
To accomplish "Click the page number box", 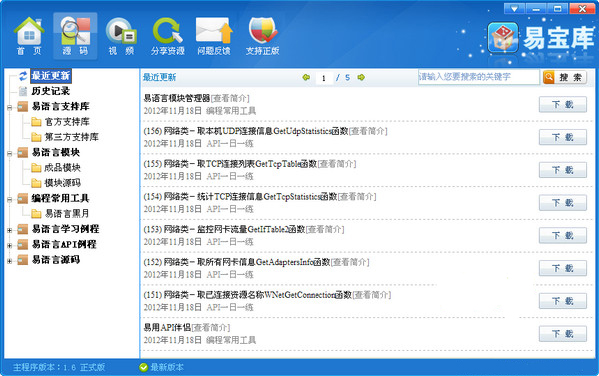I will coord(324,78).
